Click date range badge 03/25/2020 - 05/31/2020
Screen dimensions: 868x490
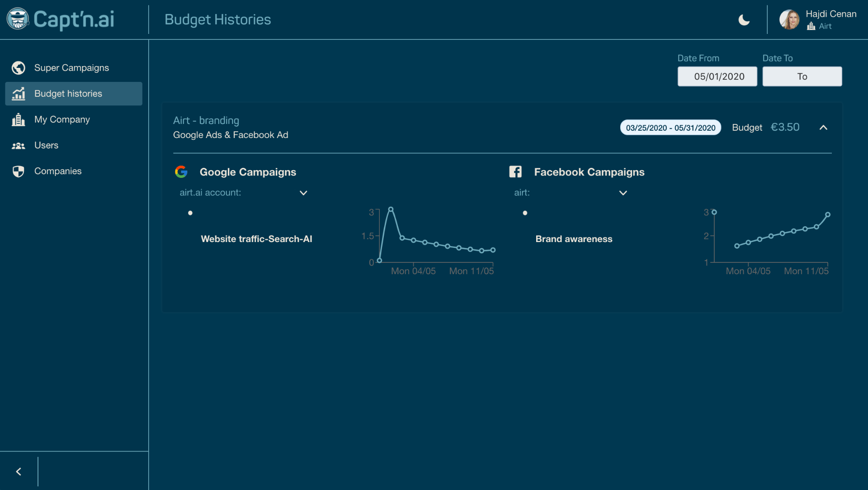pos(670,128)
